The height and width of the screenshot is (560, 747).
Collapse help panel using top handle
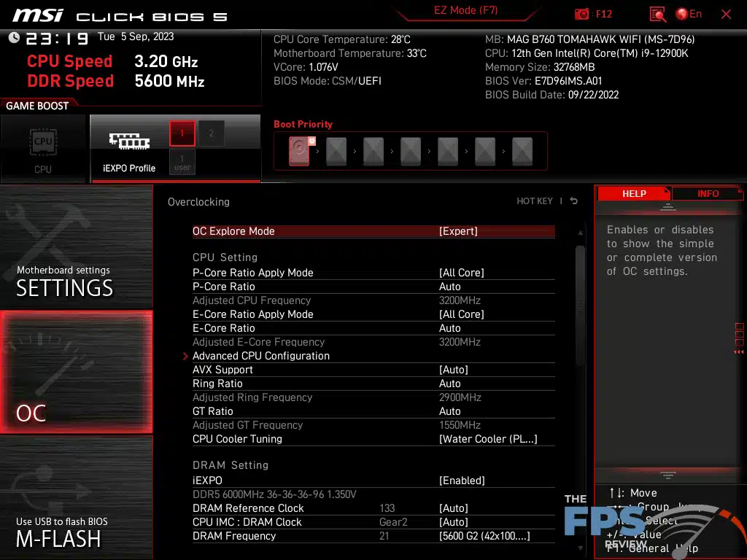click(668, 206)
